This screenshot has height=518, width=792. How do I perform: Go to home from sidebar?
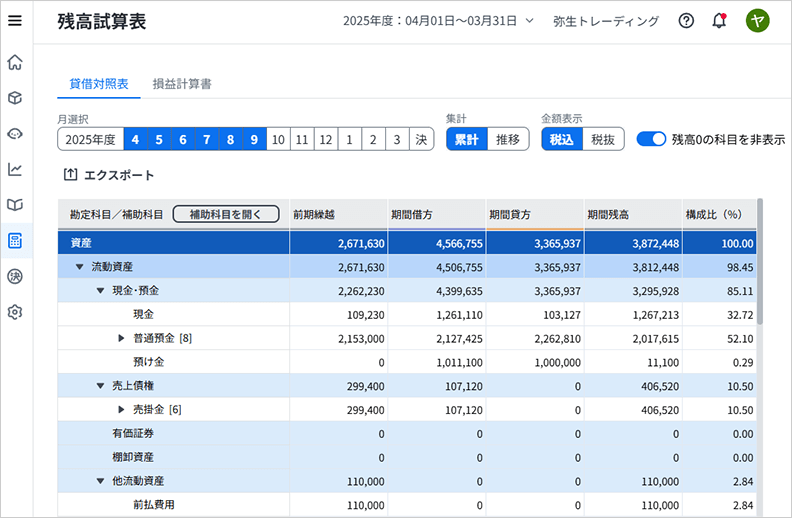point(15,63)
